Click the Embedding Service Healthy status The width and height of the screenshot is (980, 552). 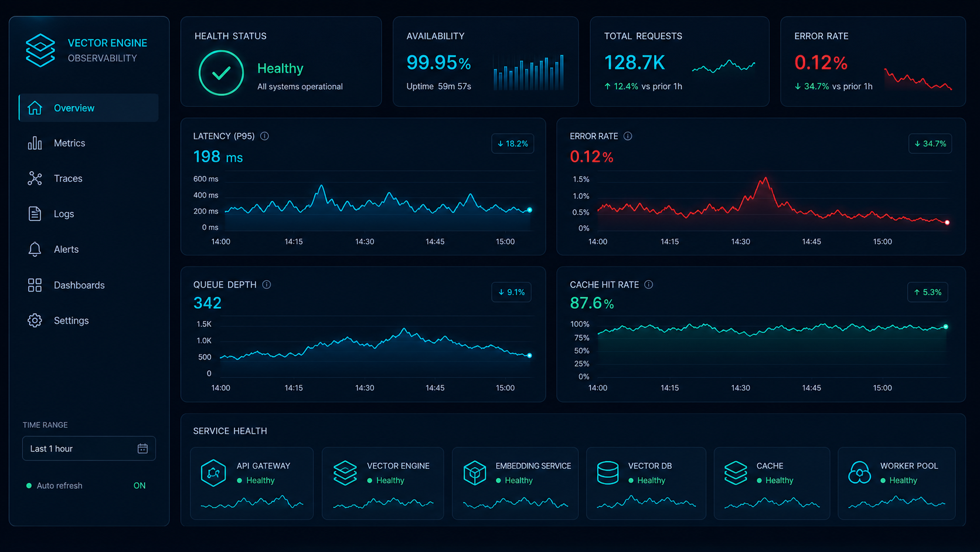[x=514, y=480]
